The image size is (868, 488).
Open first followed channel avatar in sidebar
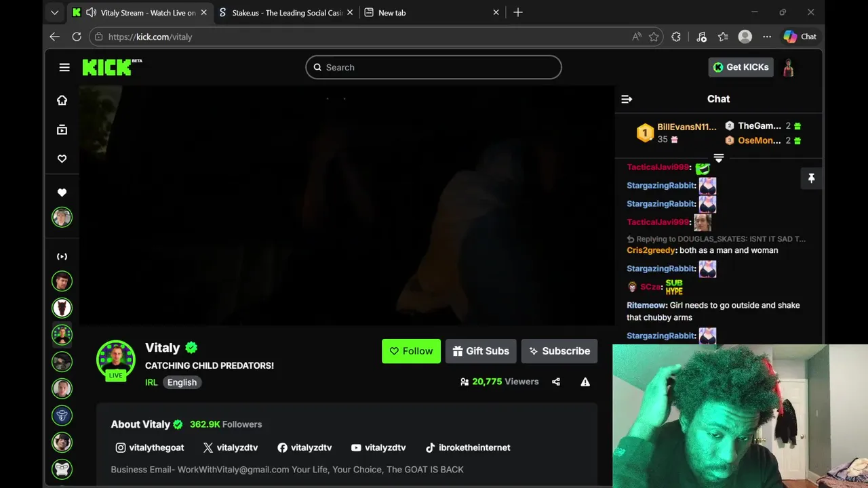[x=62, y=217]
